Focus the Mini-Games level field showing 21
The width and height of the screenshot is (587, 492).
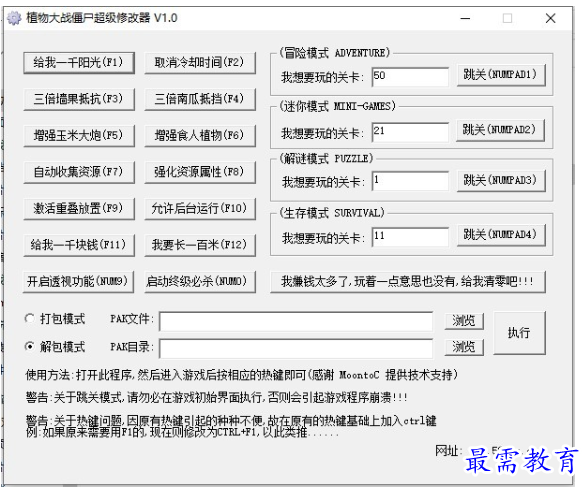point(410,132)
